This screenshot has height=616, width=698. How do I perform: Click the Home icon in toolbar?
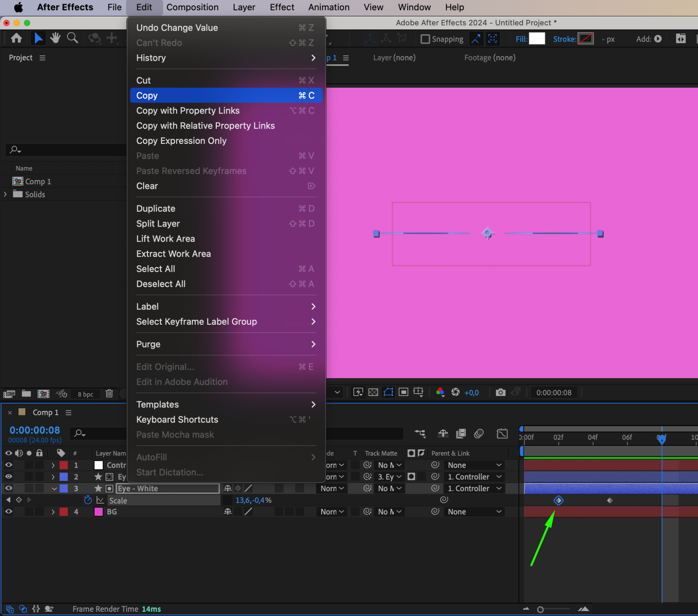(16, 38)
